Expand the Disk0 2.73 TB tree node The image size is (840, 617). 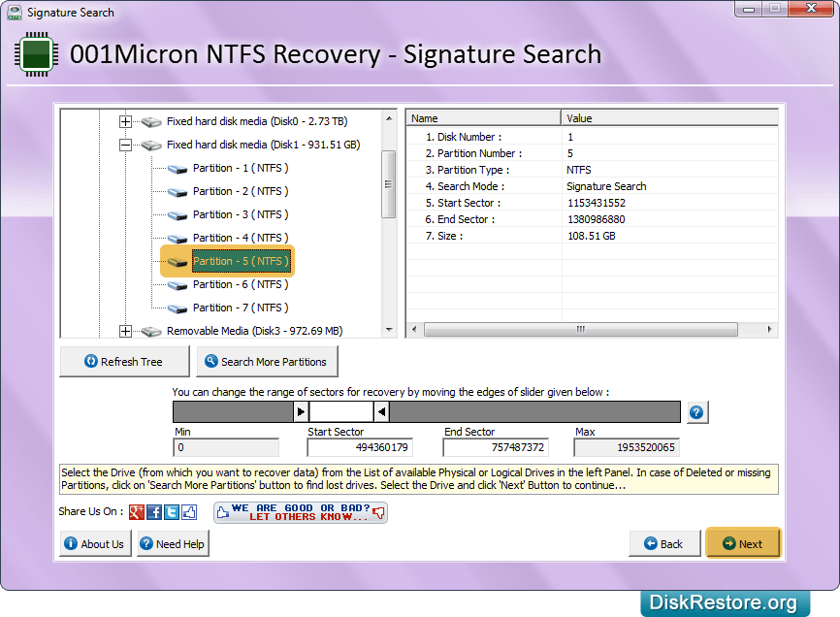pyautogui.click(x=125, y=121)
